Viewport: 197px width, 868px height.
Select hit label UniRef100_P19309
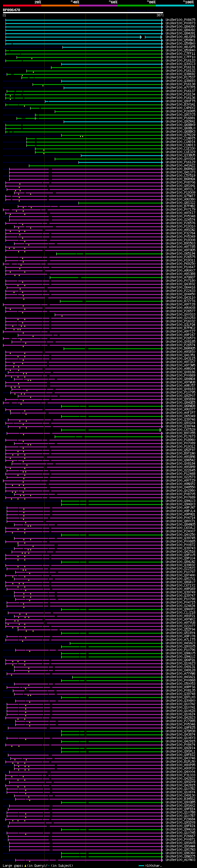tap(180, 192)
